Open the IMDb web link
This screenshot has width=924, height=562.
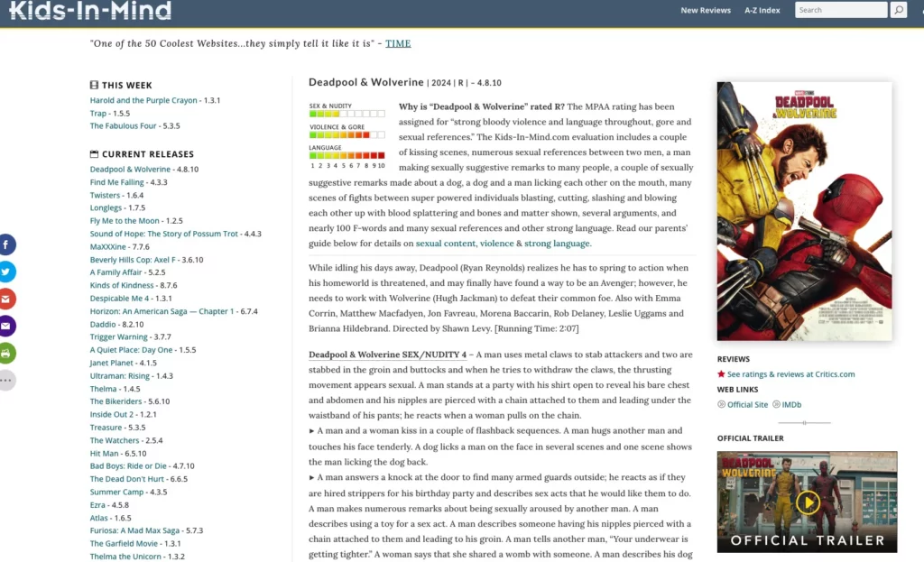[x=791, y=405]
